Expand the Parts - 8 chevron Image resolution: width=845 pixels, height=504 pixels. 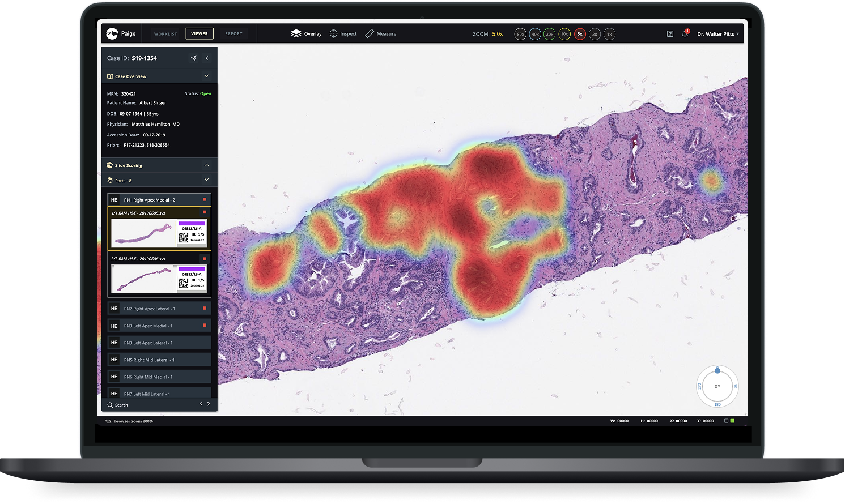tap(206, 180)
